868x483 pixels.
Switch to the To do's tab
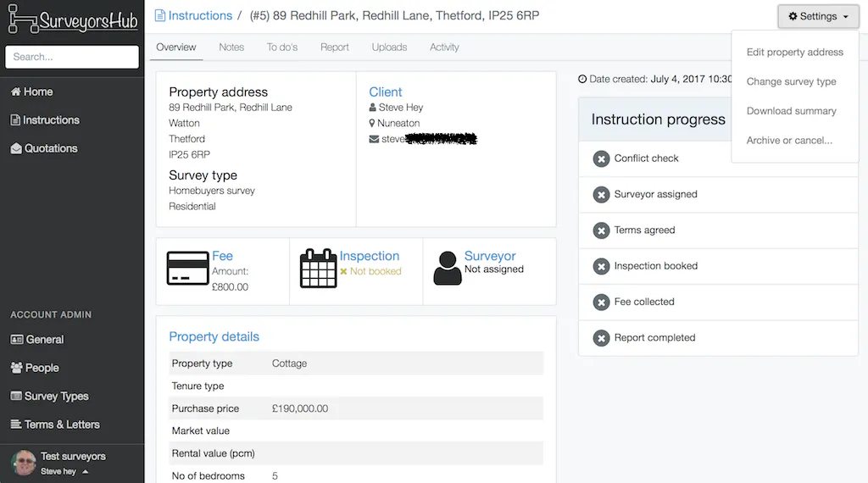tap(281, 47)
